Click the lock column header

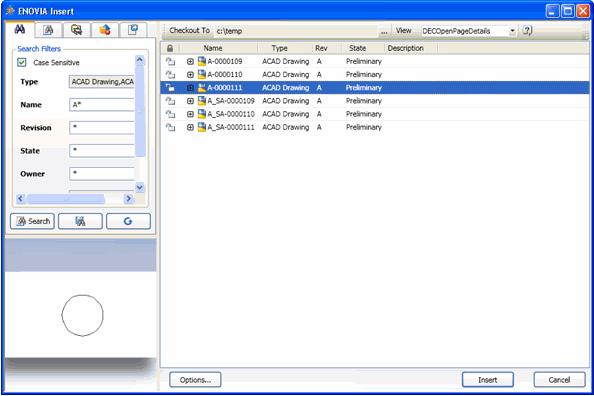pos(170,48)
